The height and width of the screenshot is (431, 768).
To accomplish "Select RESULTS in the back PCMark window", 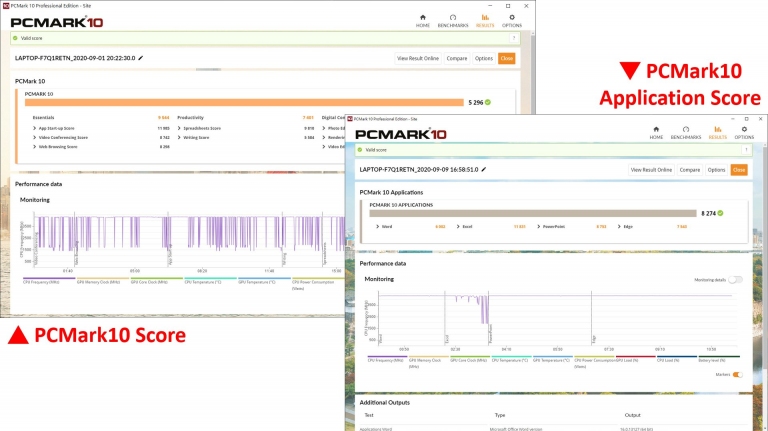I will (x=485, y=21).
